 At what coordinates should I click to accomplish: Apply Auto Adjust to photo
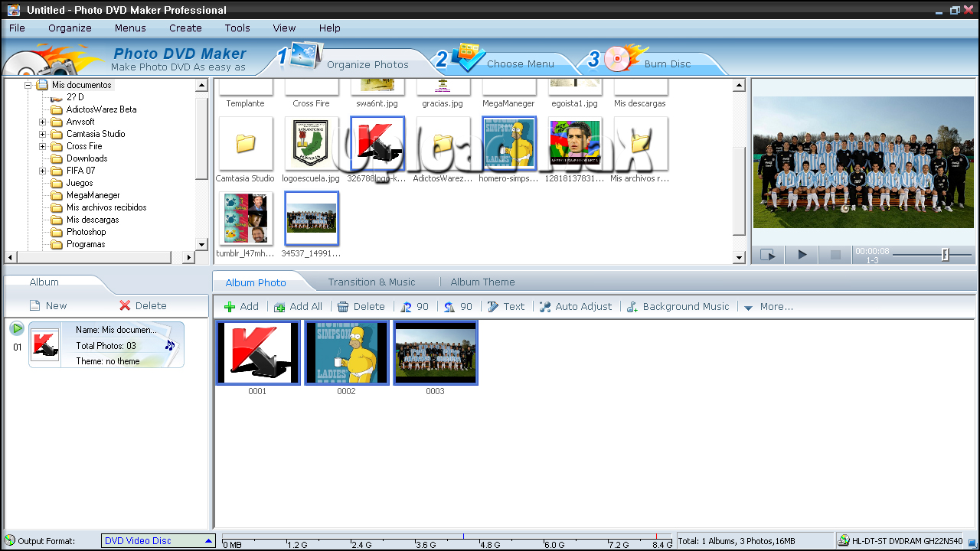tap(576, 307)
